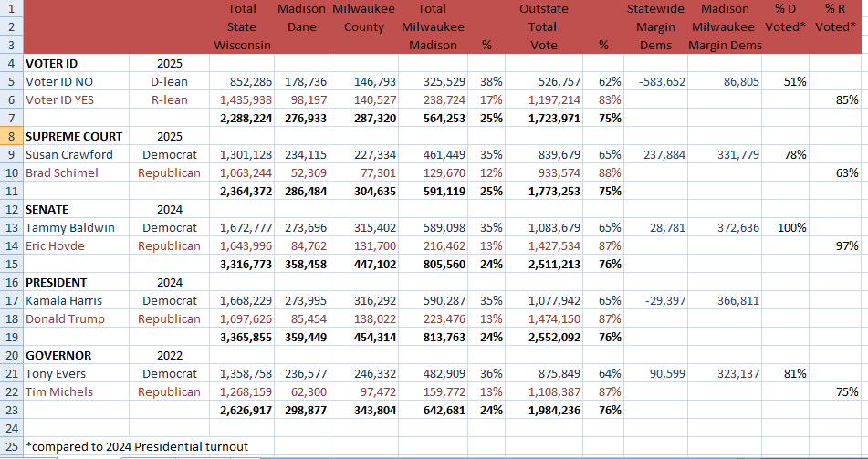Click the SUPREME COURT heading cell
The height and width of the screenshot is (459, 868).
coord(77,136)
